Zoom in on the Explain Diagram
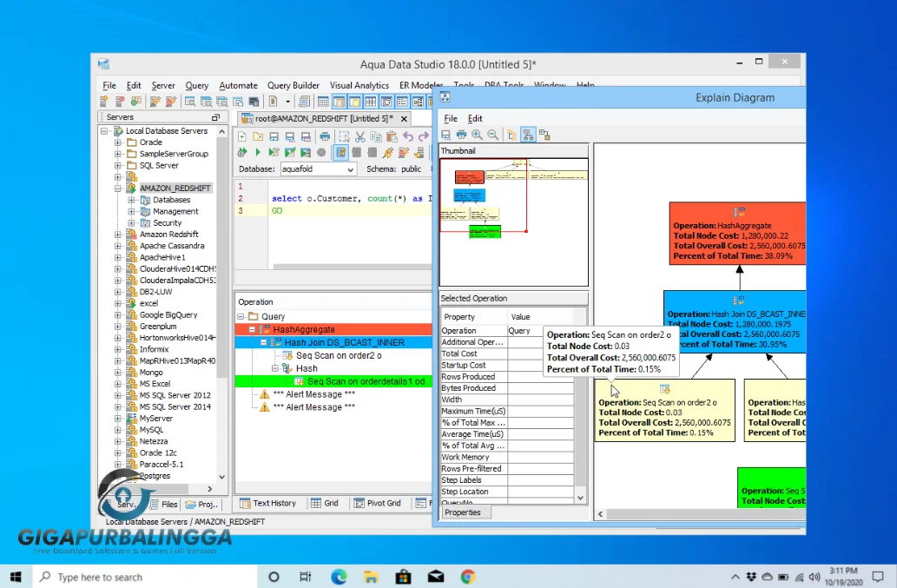Screen dimensions: 897x588 pyautogui.click(x=476, y=135)
